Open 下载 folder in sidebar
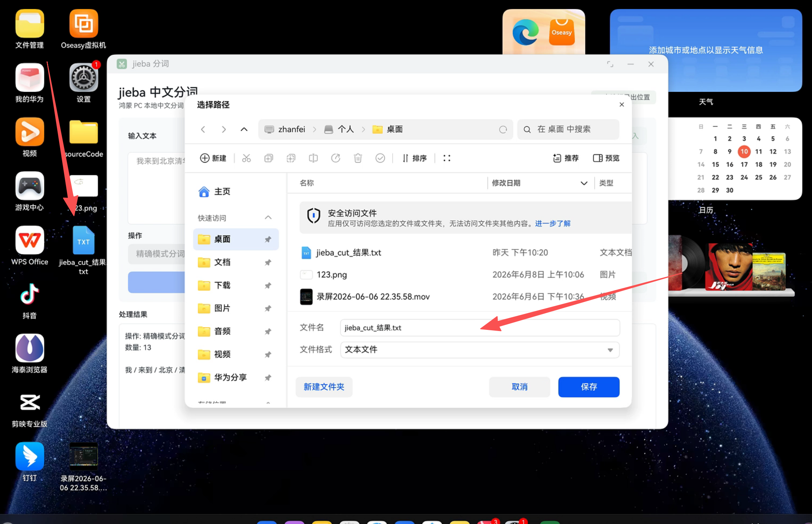This screenshot has width=812, height=524. pos(236,285)
